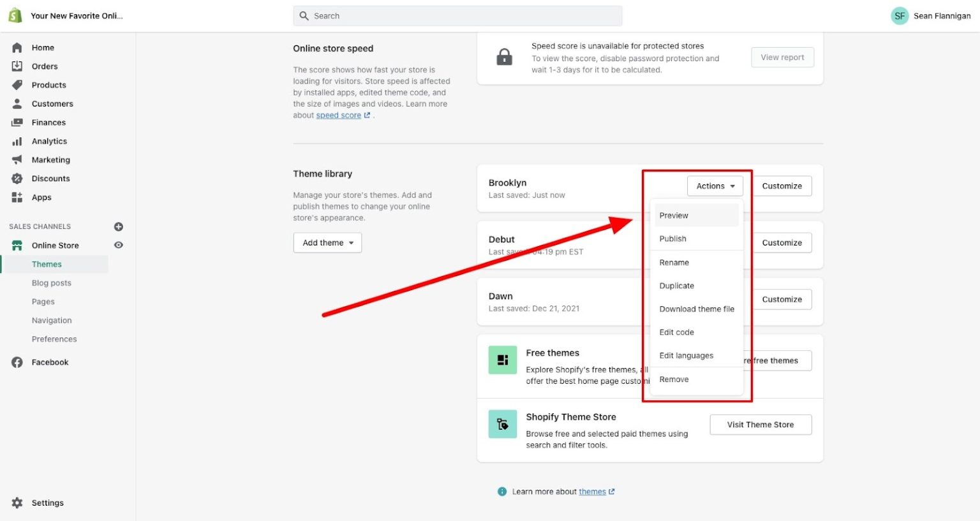Click the Shopify logo icon

point(15,16)
